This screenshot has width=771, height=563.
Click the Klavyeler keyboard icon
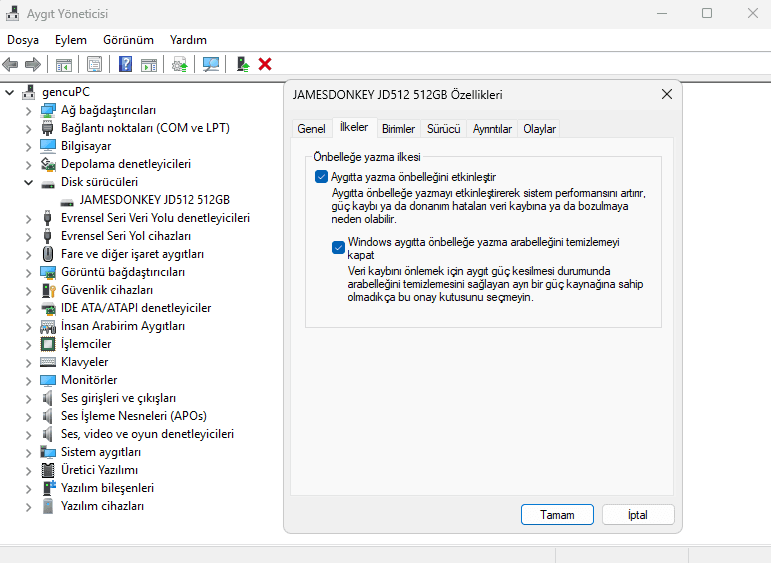pos(48,362)
